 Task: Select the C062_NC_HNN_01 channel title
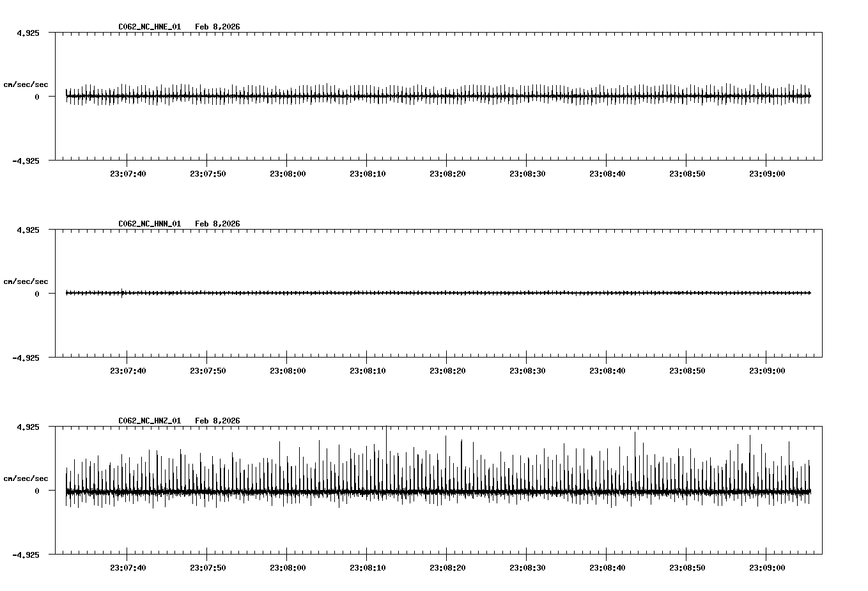point(148,224)
